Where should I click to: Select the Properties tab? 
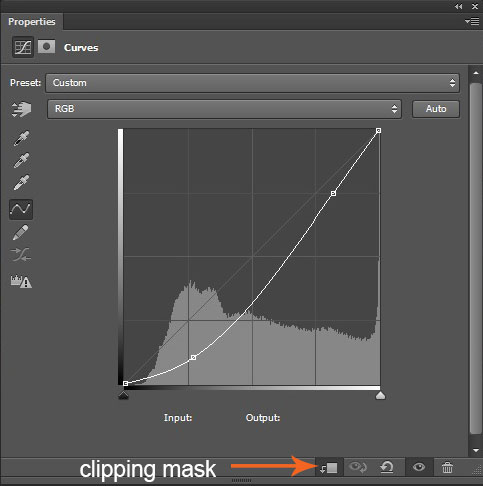(32, 22)
